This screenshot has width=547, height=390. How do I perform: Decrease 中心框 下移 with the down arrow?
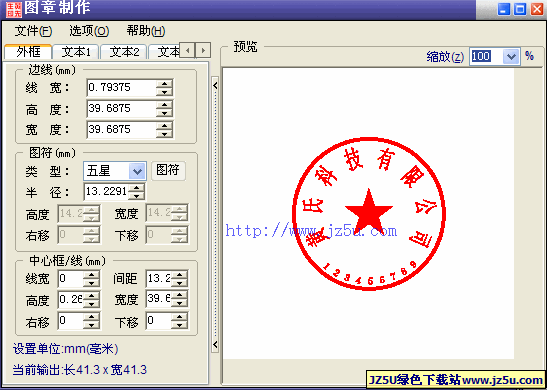(179, 325)
